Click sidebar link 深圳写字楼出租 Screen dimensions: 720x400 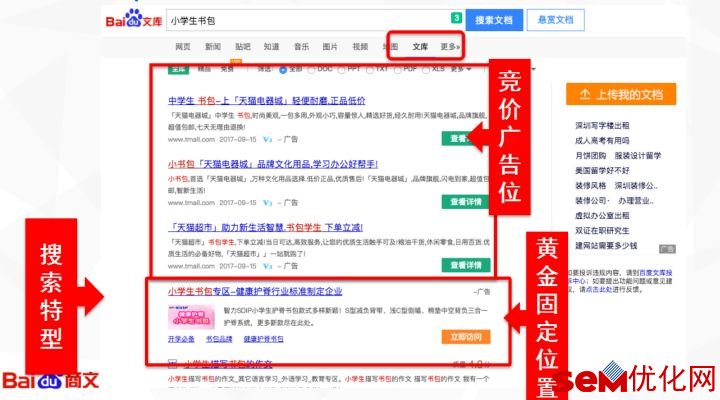click(x=602, y=125)
